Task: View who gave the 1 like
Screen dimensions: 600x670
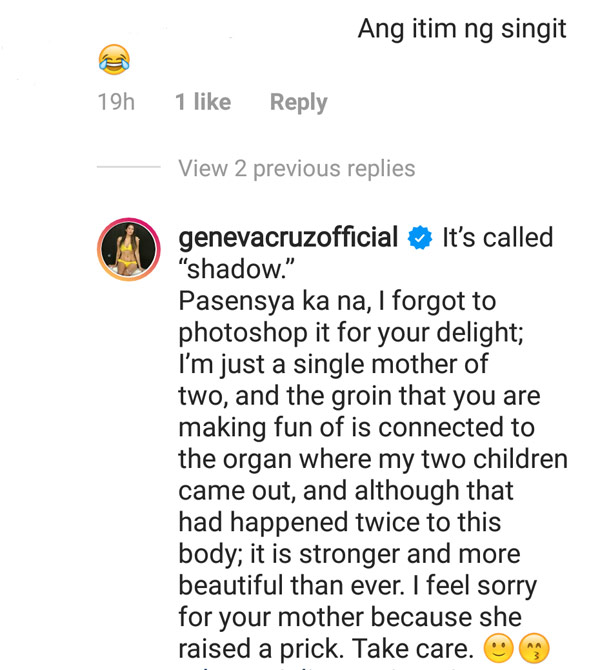Action: click(x=203, y=102)
